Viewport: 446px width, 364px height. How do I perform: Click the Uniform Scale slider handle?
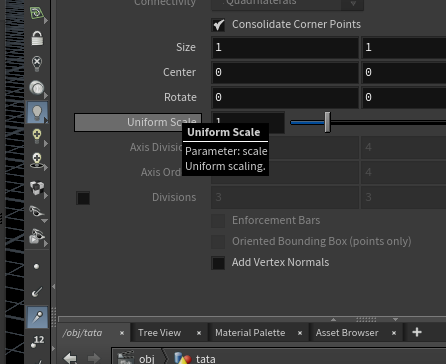click(328, 122)
